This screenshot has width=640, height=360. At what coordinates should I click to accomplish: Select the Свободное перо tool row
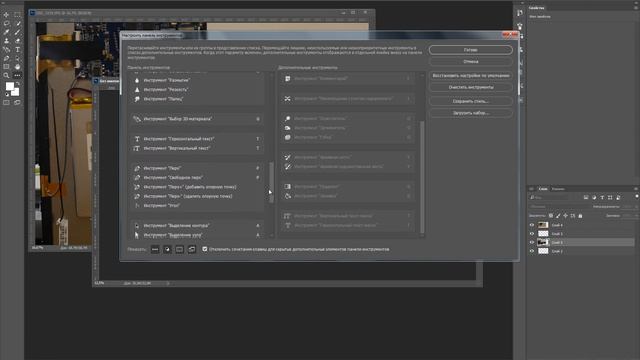click(197, 178)
